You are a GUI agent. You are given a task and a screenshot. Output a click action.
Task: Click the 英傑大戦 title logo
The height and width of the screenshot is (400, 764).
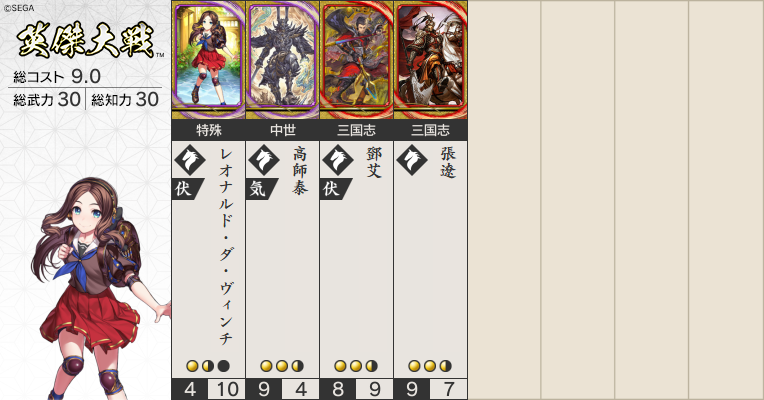[87, 40]
